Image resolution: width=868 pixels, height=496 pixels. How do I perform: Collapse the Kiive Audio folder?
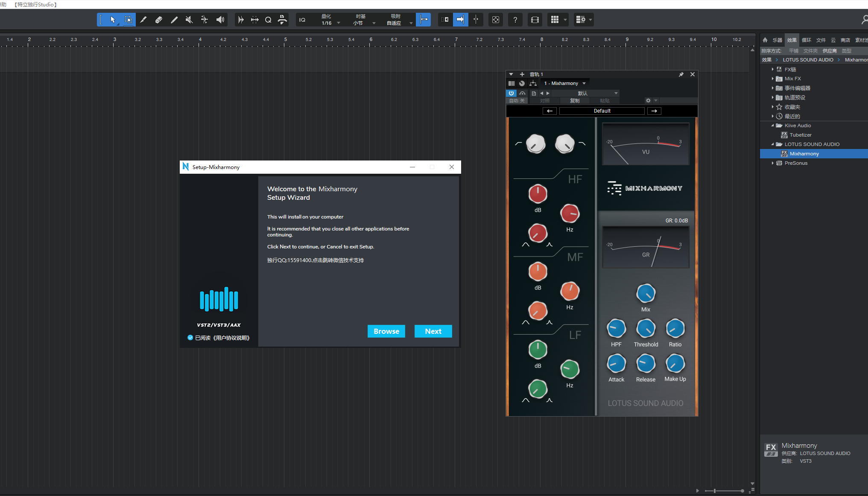773,125
